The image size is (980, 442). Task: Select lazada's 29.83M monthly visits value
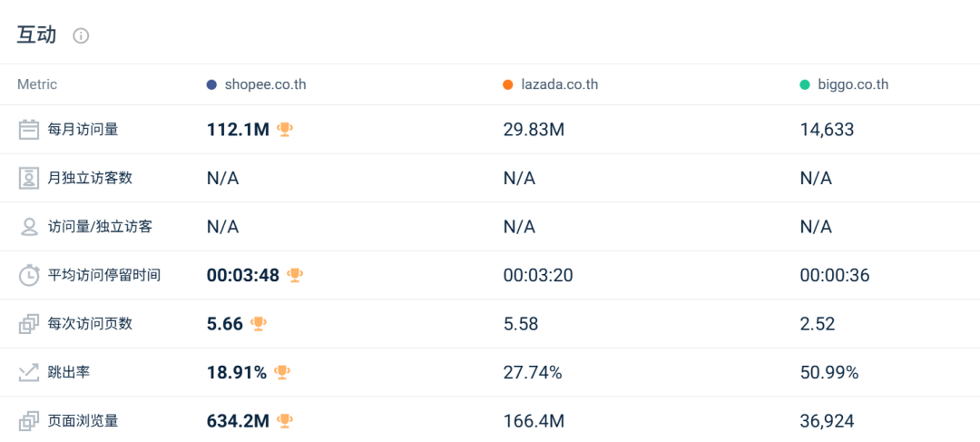click(x=534, y=130)
